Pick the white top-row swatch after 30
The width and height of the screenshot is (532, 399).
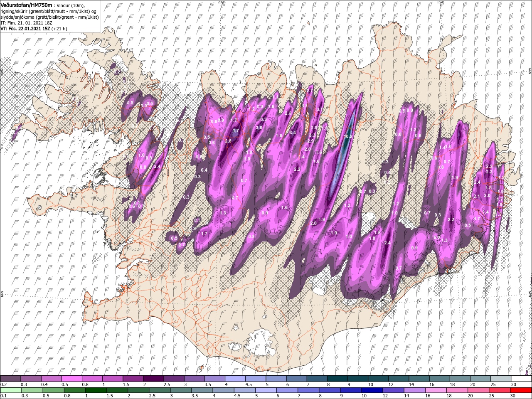pos(521,378)
